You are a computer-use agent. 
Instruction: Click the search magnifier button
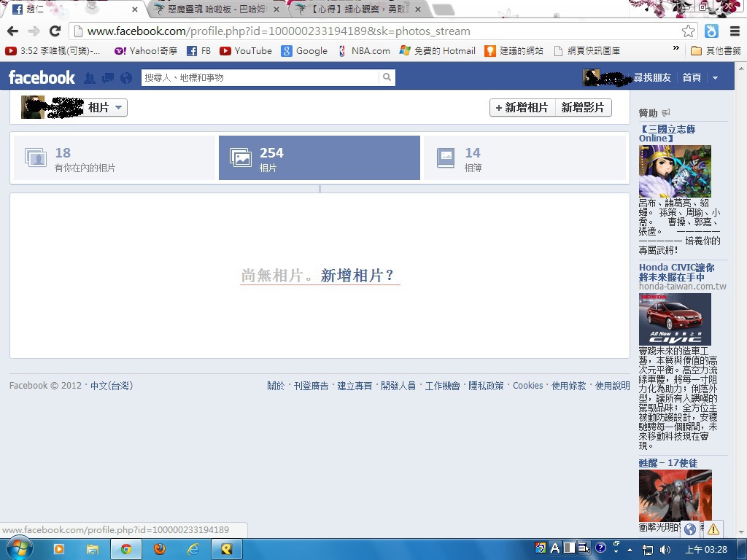pyautogui.click(x=387, y=77)
